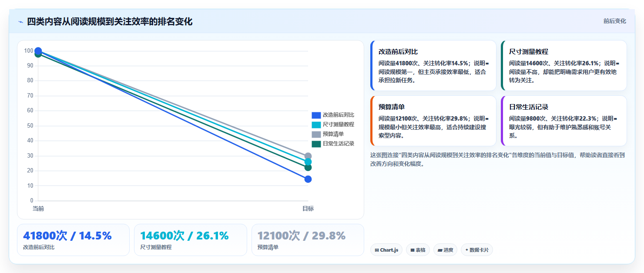Viewport: 644px width, 273px height.
Task: Click the 前后变化 label in header
Action: (x=614, y=21)
